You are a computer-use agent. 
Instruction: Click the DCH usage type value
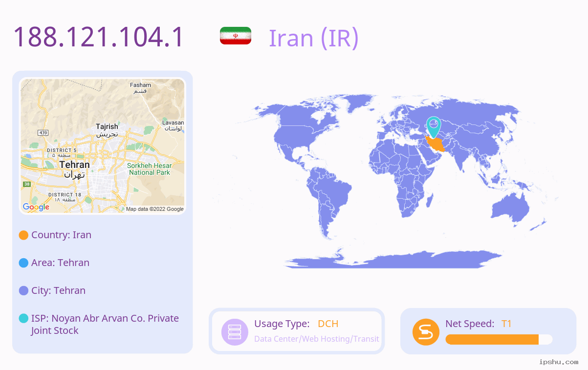coord(328,324)
